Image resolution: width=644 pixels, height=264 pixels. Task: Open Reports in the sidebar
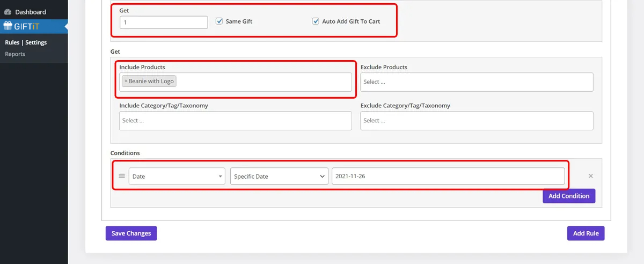pyautogui.click(x=15, y=54)
